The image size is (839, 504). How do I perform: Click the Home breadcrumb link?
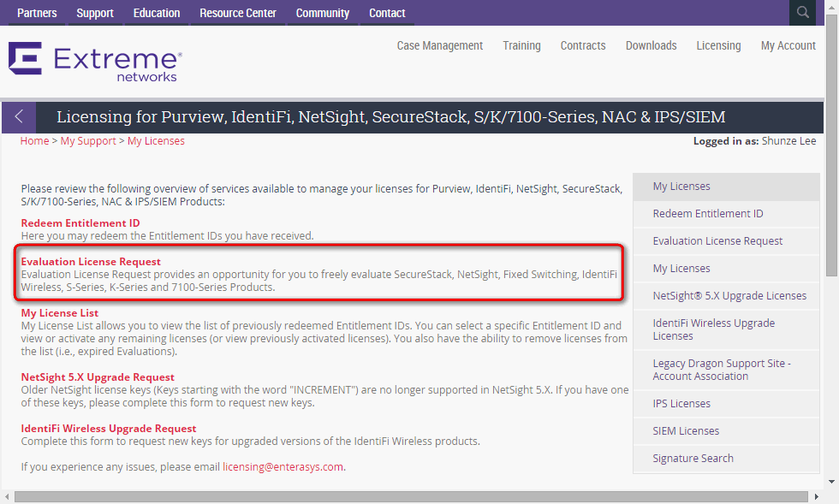tap(34, 140)
